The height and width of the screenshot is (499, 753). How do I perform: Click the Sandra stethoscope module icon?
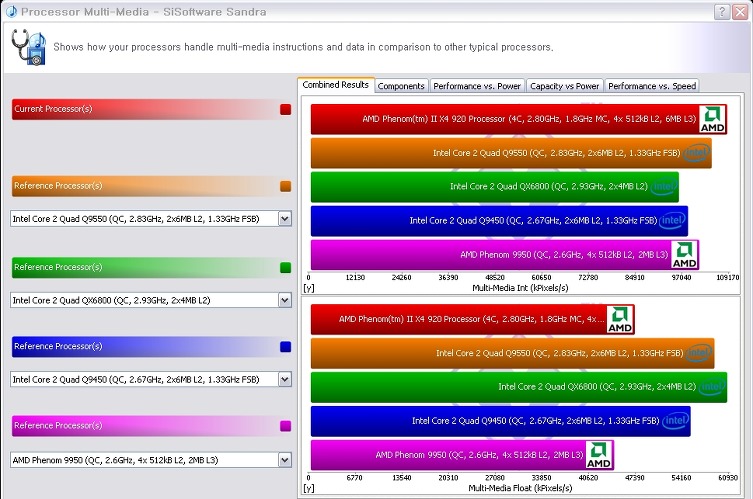28,47
